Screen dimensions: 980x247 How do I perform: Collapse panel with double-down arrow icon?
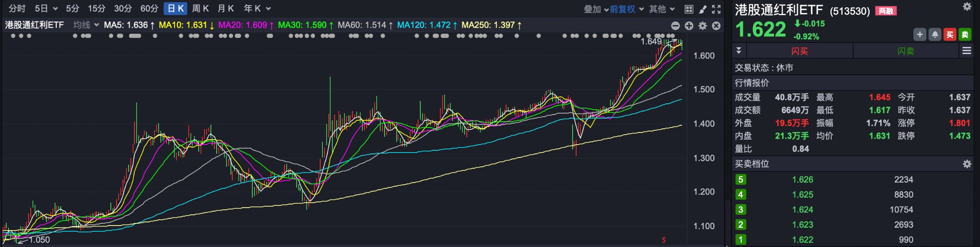click(x=739, y=51)
